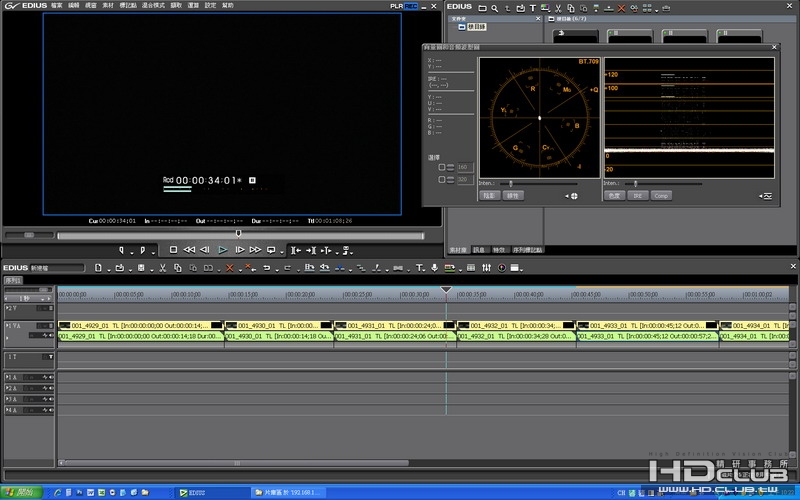Click the bin window folder icon

pos(482,8)
